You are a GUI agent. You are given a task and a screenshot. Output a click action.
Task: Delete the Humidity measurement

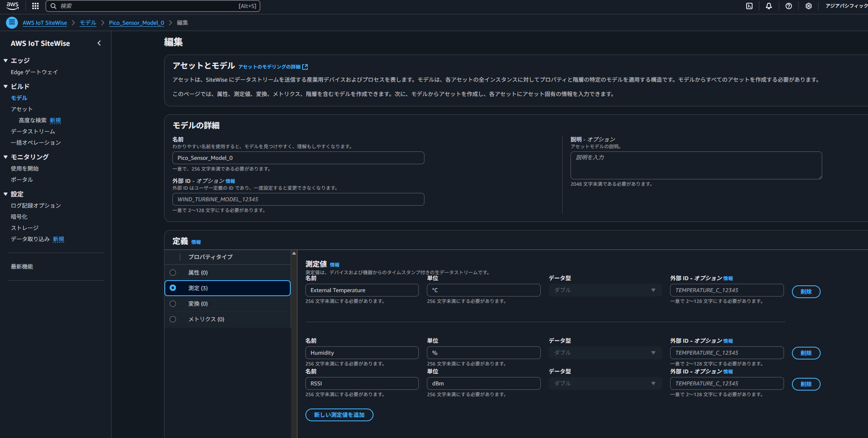point(806,353)
